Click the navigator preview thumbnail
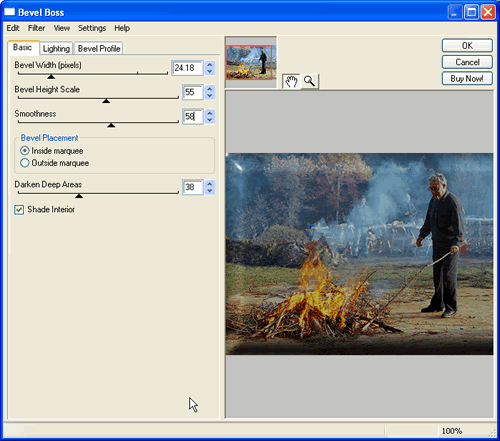The image size is (500, 441). click(249, 62)
